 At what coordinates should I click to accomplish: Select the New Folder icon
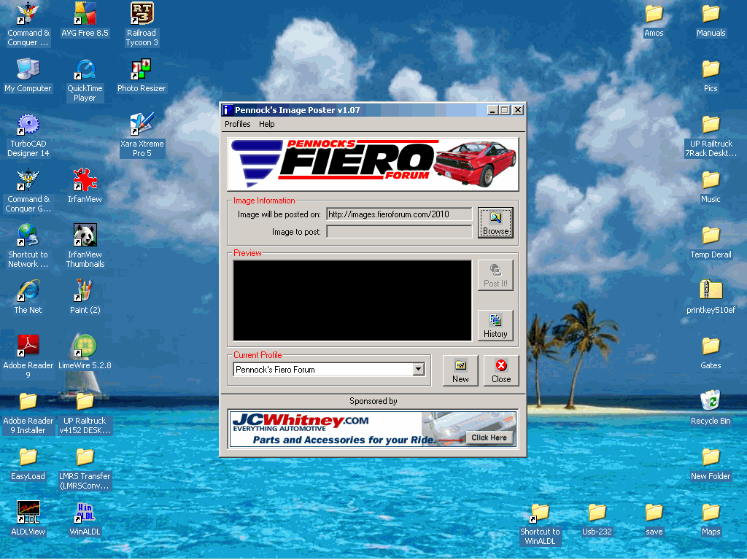point(711,463)
